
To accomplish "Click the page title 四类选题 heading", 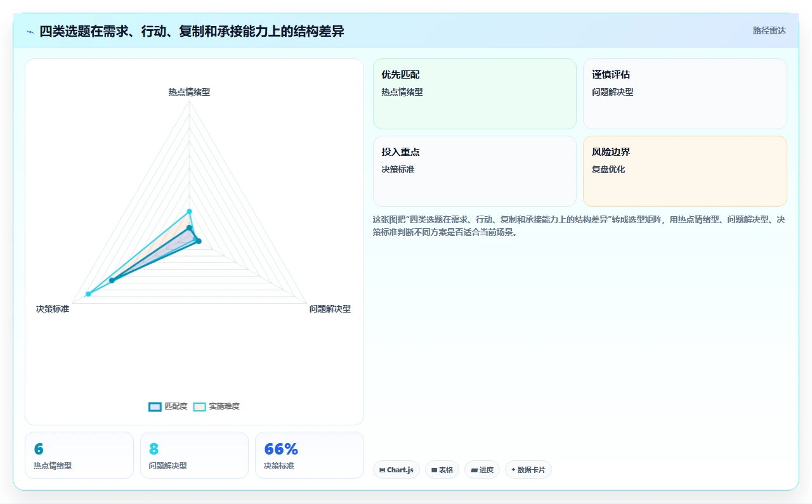I will [192, 31].
